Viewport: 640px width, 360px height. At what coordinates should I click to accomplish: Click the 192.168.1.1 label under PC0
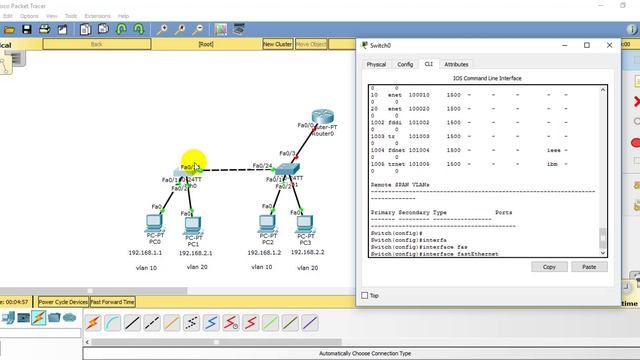[145, 253]
